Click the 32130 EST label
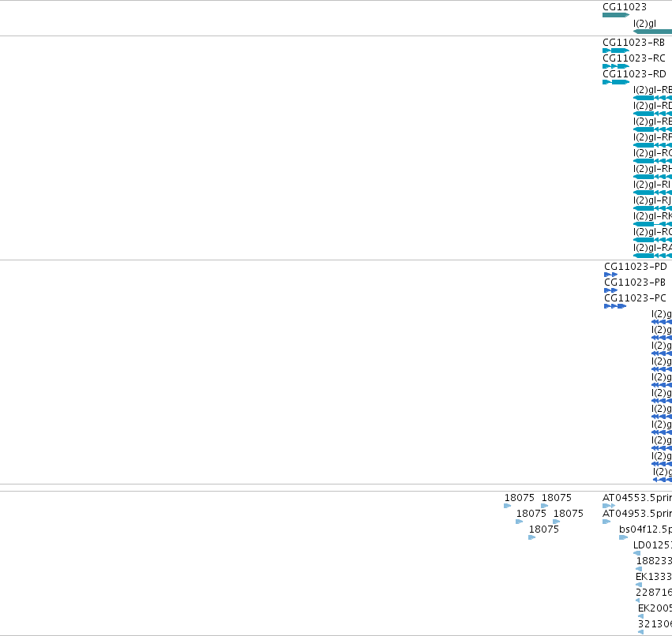The height and width of the screenshot is (636, 672). (655, 624)
